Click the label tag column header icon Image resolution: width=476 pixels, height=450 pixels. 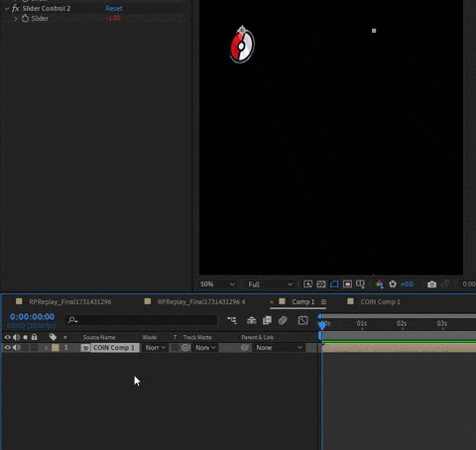[x=53, y=337]
